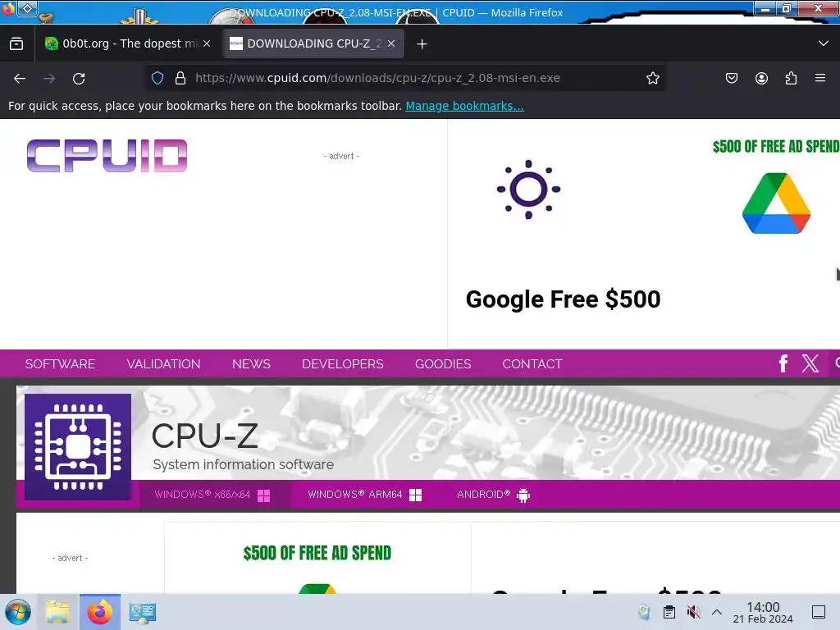Open the Firefox account icon
The image size is (840, 630).
tap(761, 78)
